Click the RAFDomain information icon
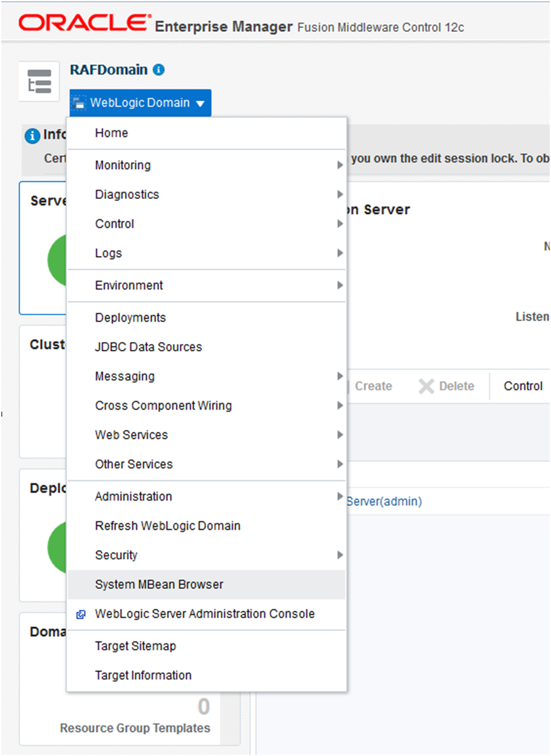 [159, 70]
